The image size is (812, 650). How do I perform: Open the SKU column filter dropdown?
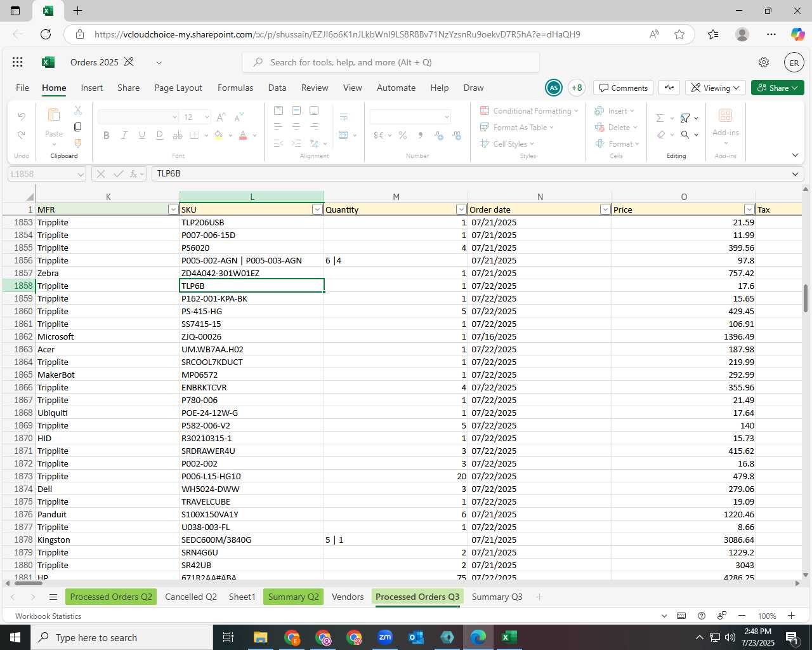[x=317, y=209]
